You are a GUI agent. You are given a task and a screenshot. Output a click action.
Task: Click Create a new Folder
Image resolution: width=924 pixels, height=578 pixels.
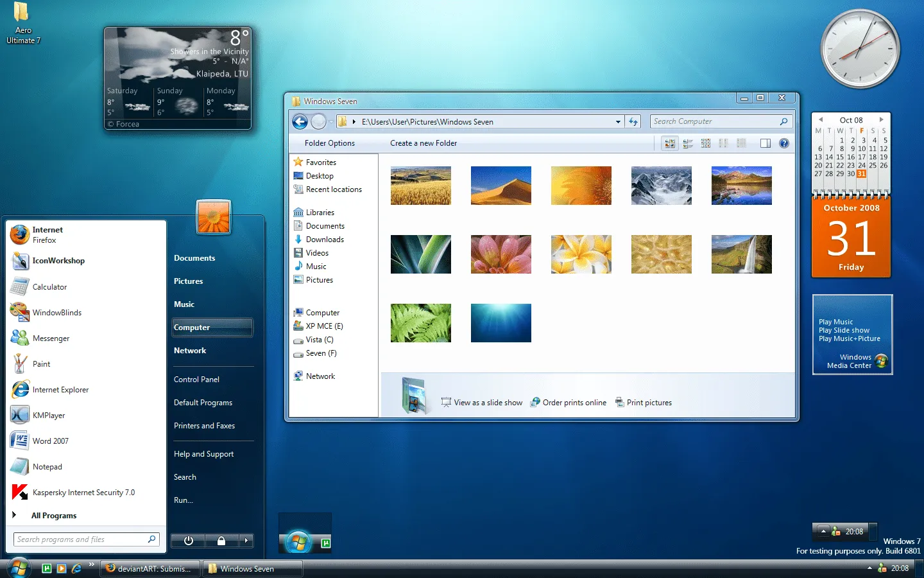[x=423, y=143]
